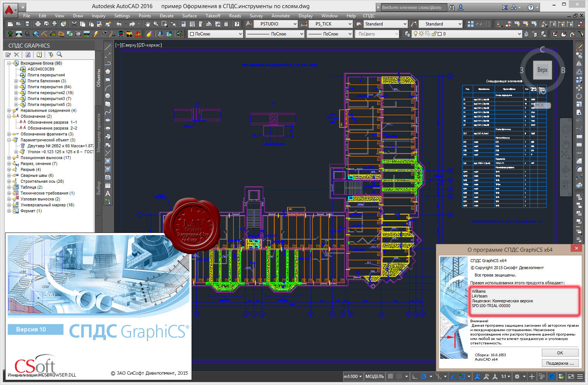588x385 pixels.
Task: Toggle layer freeze sun icon in layer dropdown
Action: click(x=421, y=34)
